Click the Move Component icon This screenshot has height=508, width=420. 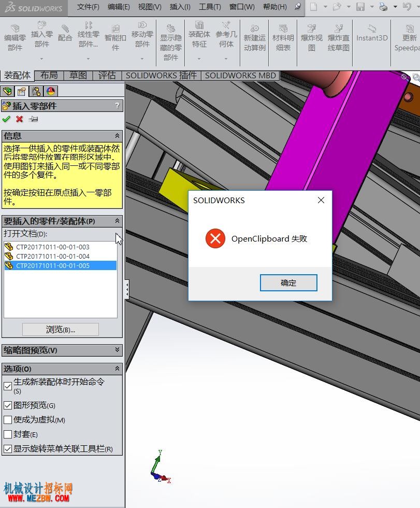142,25
